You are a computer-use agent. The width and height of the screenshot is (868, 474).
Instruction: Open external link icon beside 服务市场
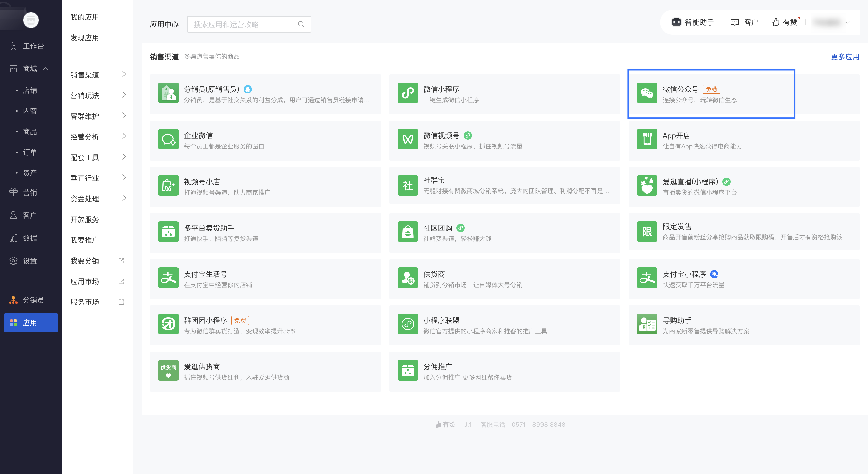(121, 302)
